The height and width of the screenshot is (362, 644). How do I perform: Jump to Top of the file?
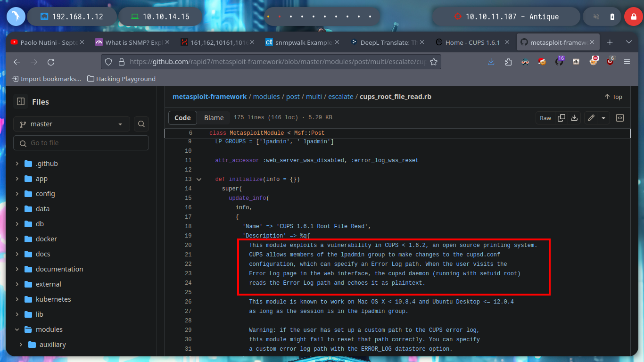pyautogui.click(x=613, y=97)
